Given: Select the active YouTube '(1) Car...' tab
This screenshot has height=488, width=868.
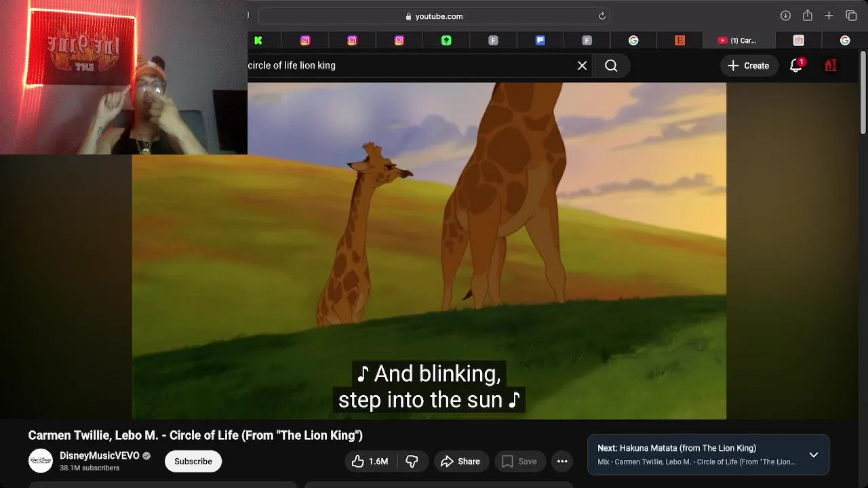Looking at the screenshot, I should [737, 41].
